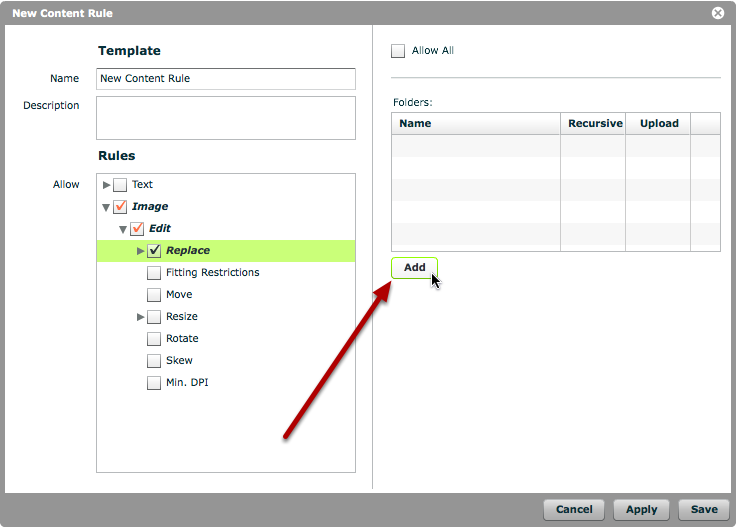Enable the Fitting Restrictions checkbox

pos(154,273)
